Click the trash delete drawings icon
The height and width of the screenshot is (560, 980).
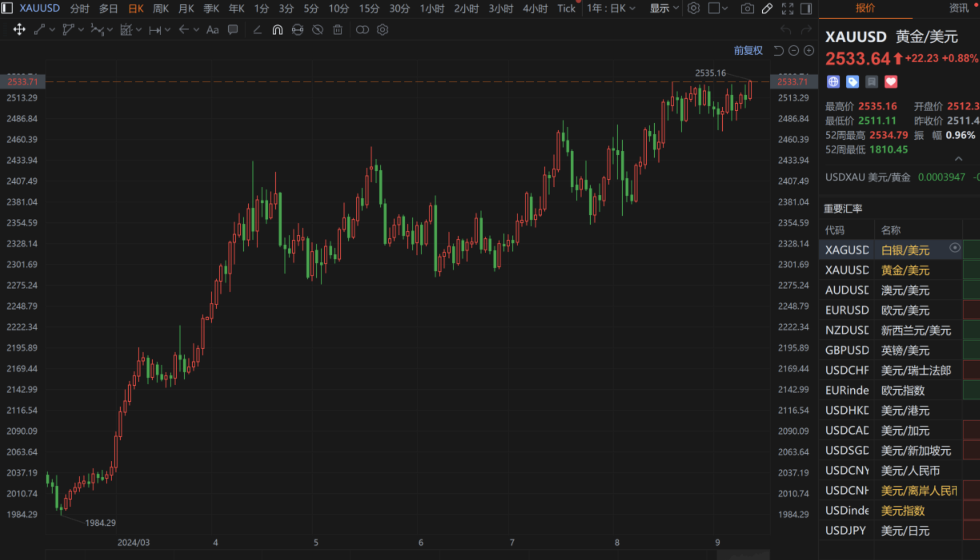coord(338,30)
